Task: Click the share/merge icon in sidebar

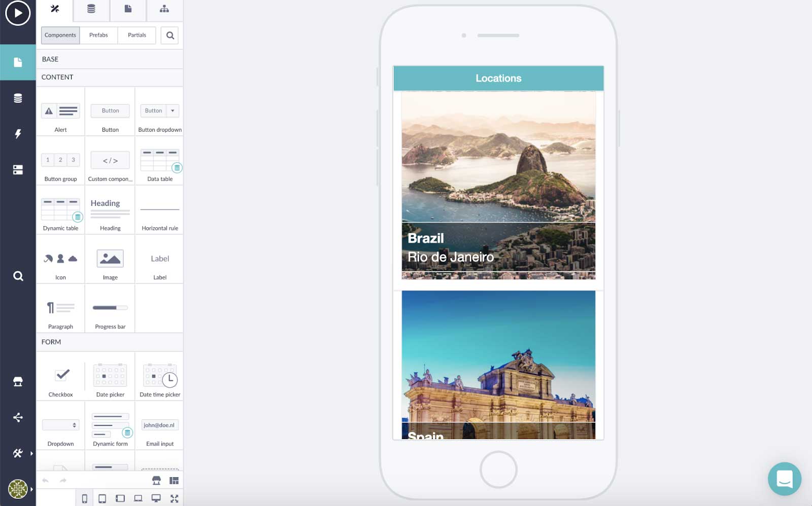Action: [18, 417]
